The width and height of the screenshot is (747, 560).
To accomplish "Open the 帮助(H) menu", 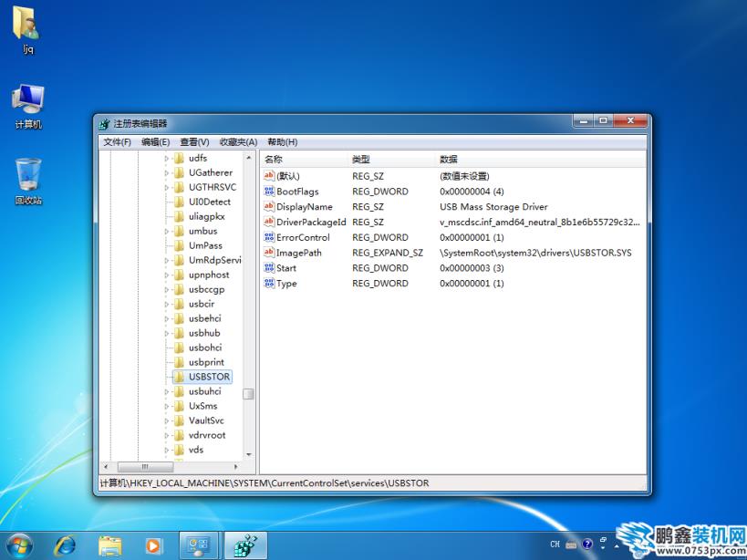I will click(x=283, y=142).
